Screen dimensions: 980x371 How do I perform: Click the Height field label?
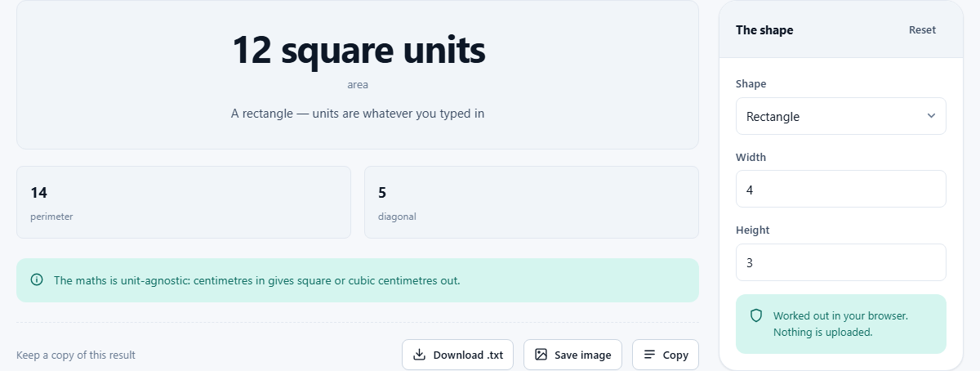tap(753, 230)
